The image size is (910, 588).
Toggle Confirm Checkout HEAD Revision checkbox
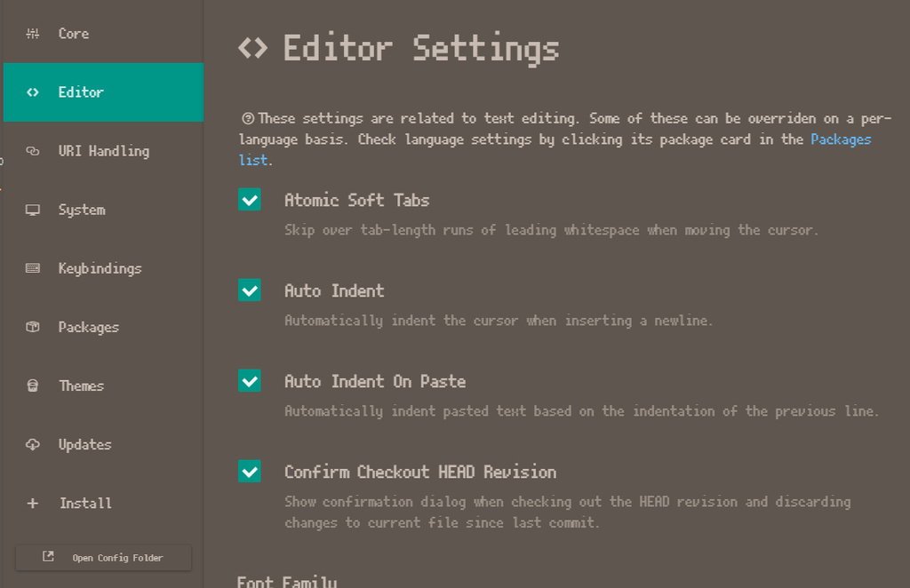click(x=250, y=471)
